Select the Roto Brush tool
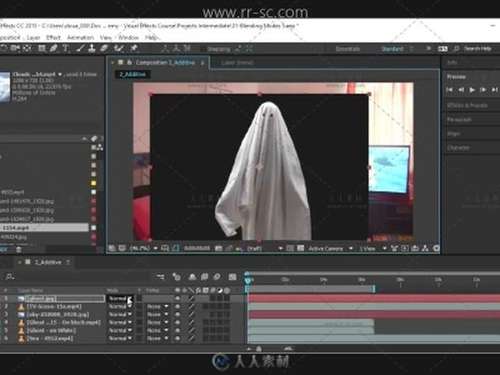 coord(119,48)
